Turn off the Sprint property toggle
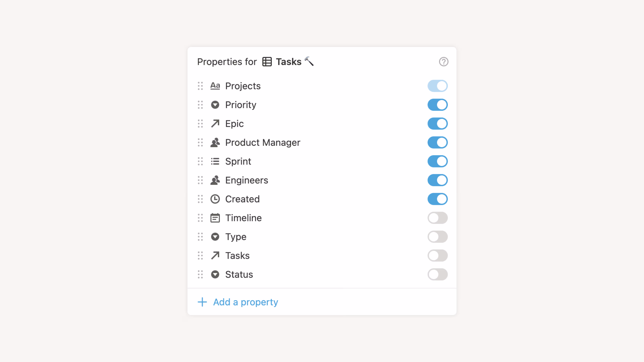The width and height of the screenshot is (644, 362). coord(438,161)
